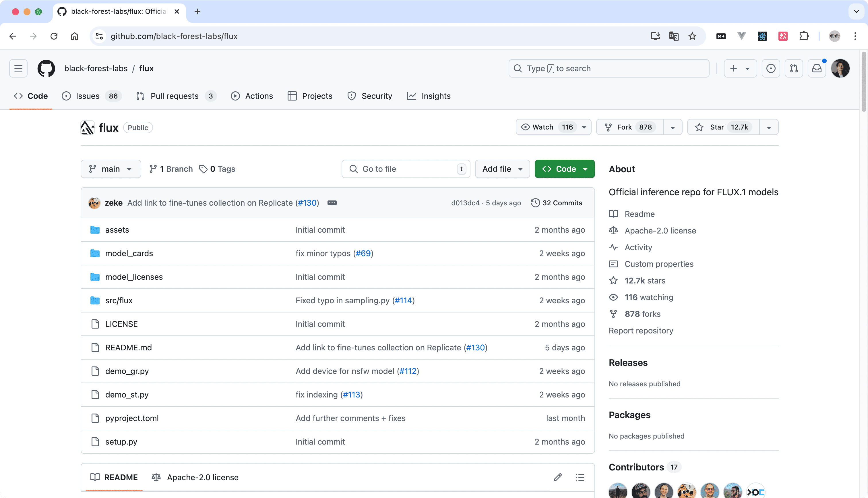Image resolution: width=868 pixels, height=498 pixels.
Task: Open the React Developer Tools extension
Action: (762, 36)
